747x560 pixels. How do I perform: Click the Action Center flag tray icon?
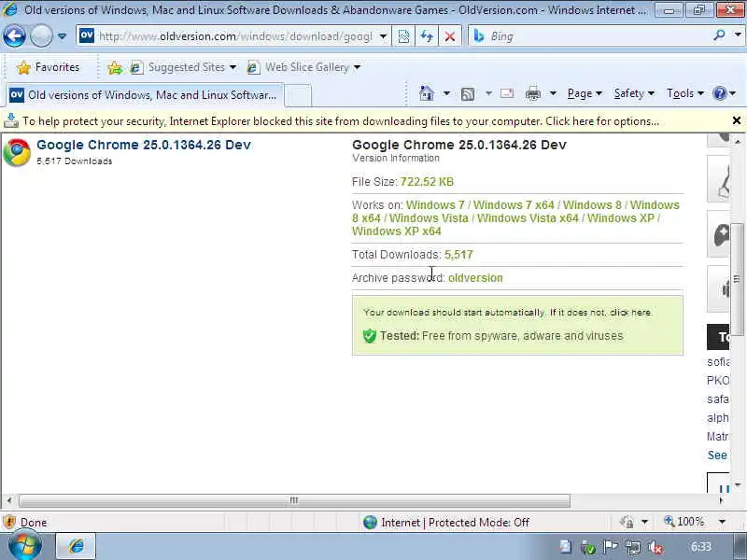[611, 547]
